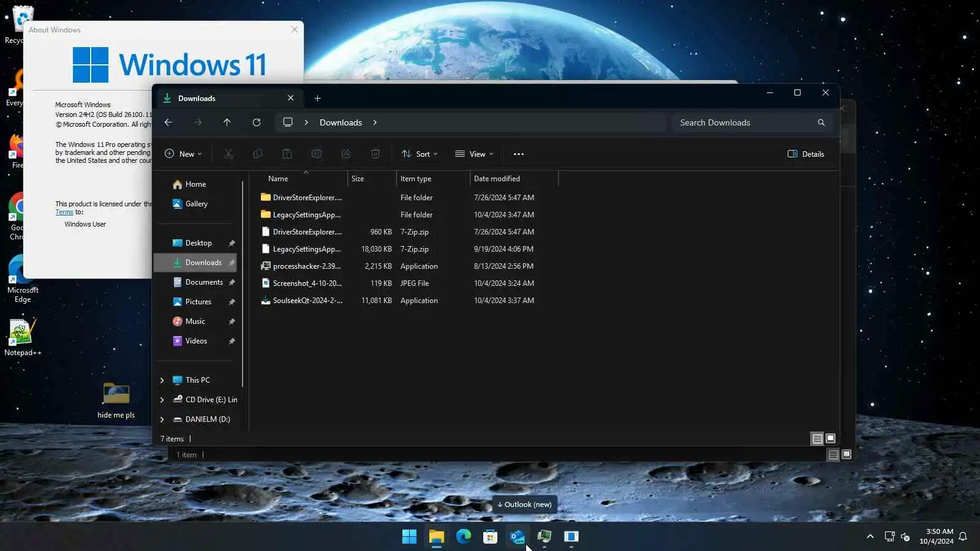The image size is (980, 551).
Task: Open the See more ellipsis menu
Action: pyautogui.click(x=519, y=154)
